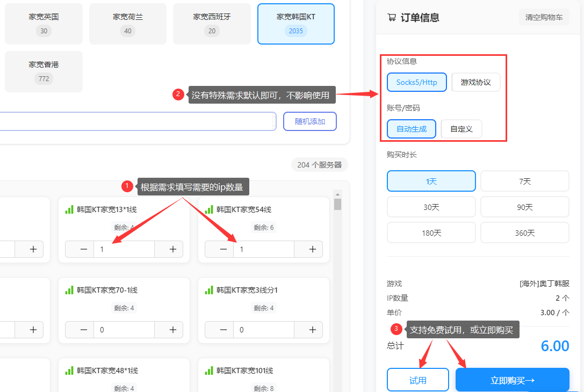584x392 pixels.
Task: Click quantity field of 韩国KT家宽70-1线
Action: pos(124,330)
